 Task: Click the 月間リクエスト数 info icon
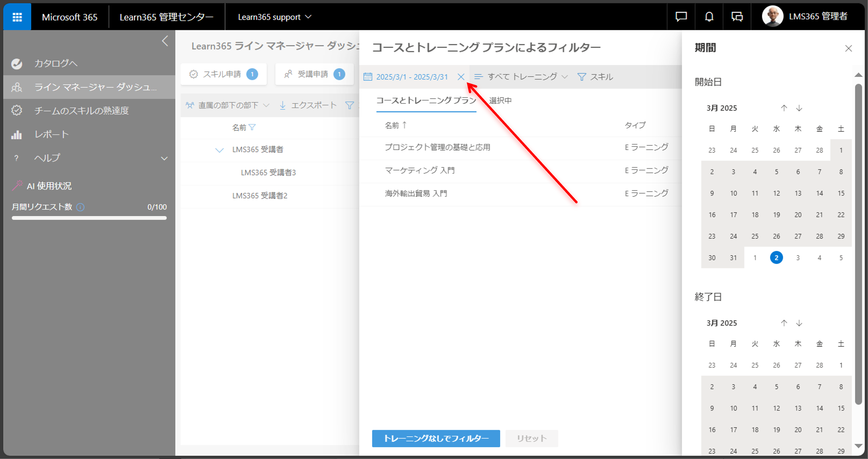coord(80,207)
